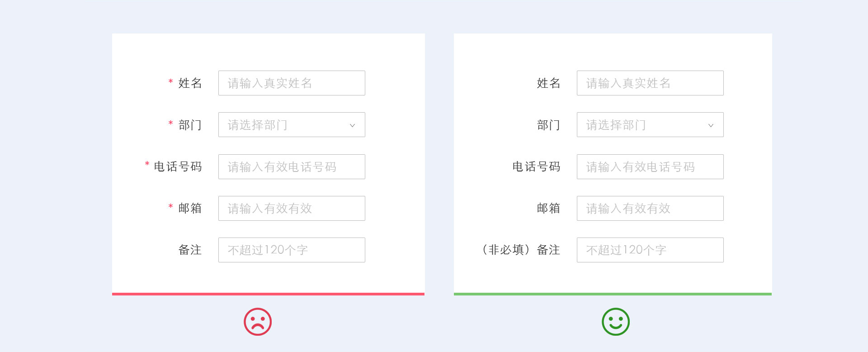The image size is (868, 352).
Task: Focus the right 姓名 input field
Action: (x=650, y=83)
